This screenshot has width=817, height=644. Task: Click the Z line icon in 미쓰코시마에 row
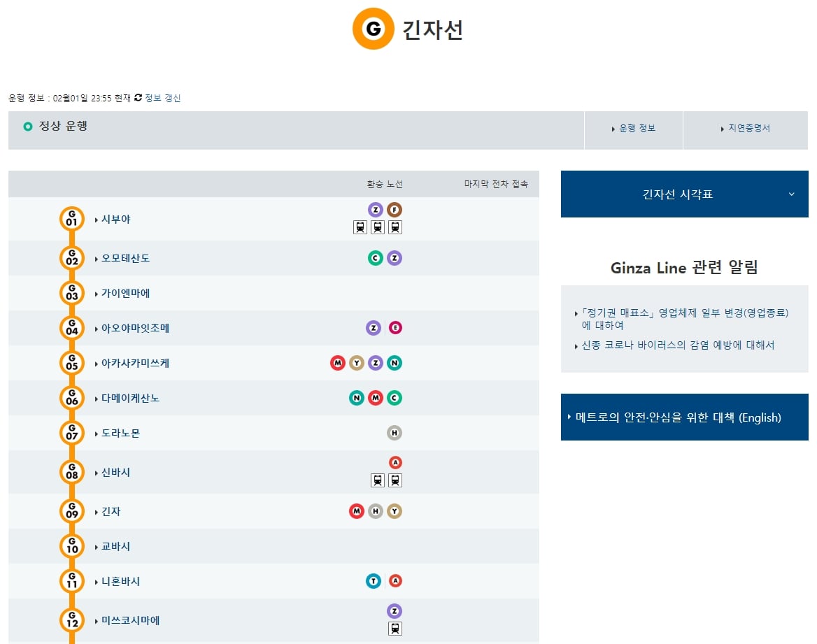(x=395, y=611)
